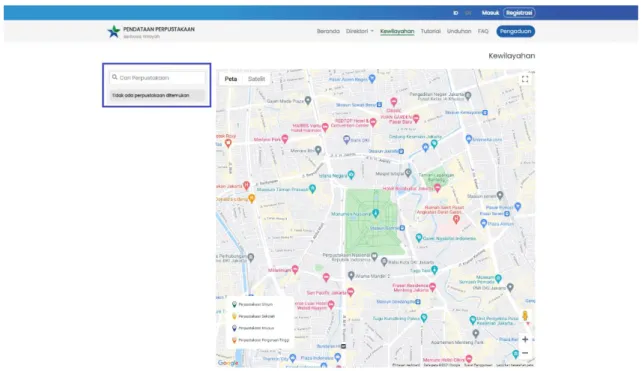Click the Perpustakaan Nasional map pin
The height and width of the screenshot is (371, 642).
click(x=374, y=256)
